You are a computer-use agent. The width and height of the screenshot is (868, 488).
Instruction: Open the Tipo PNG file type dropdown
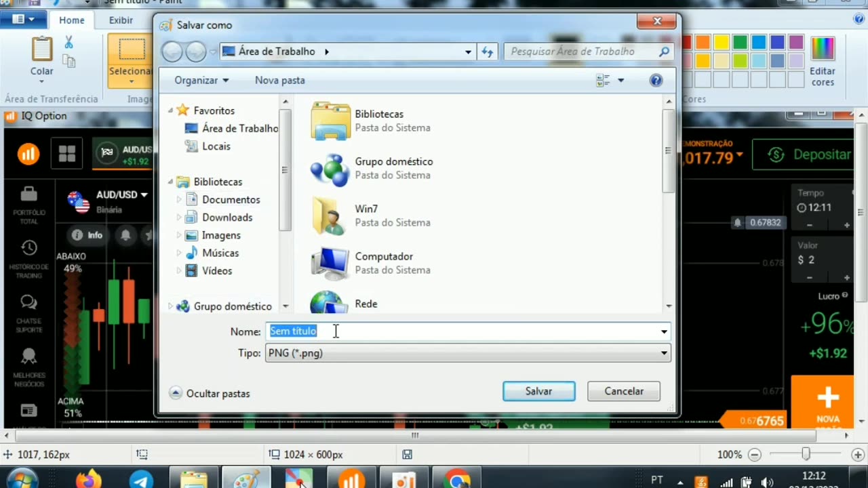(x=468, y=353)
